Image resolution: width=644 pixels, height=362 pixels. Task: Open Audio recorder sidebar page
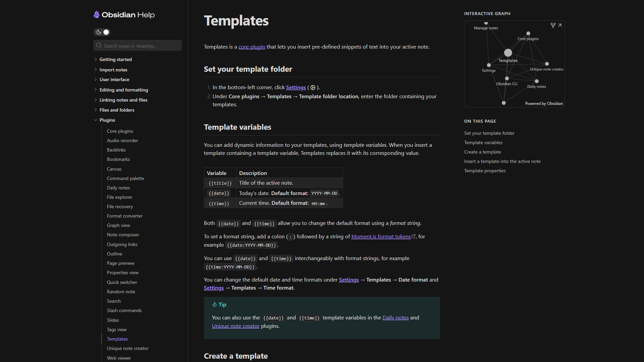pos(122,140)
